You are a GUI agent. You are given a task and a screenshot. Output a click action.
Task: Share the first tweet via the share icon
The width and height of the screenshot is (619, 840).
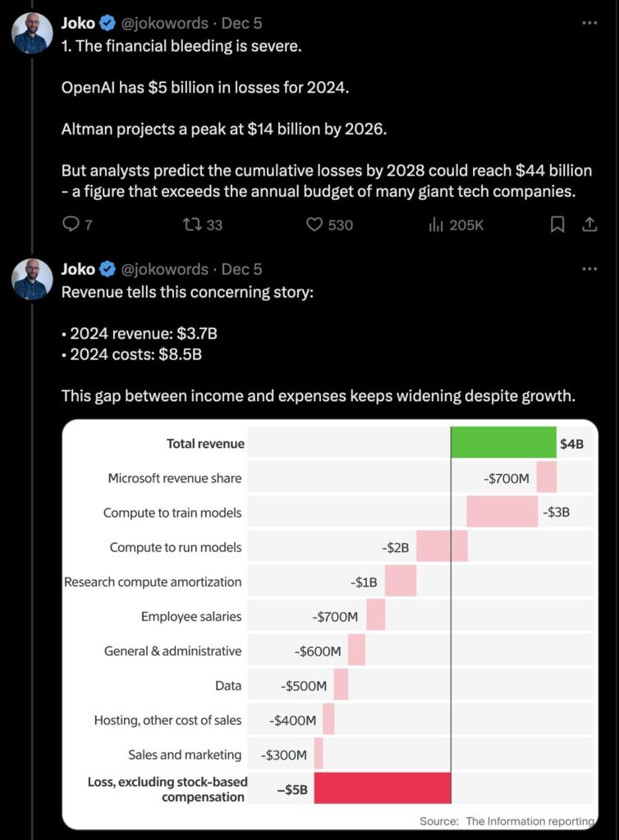[589, 225]
